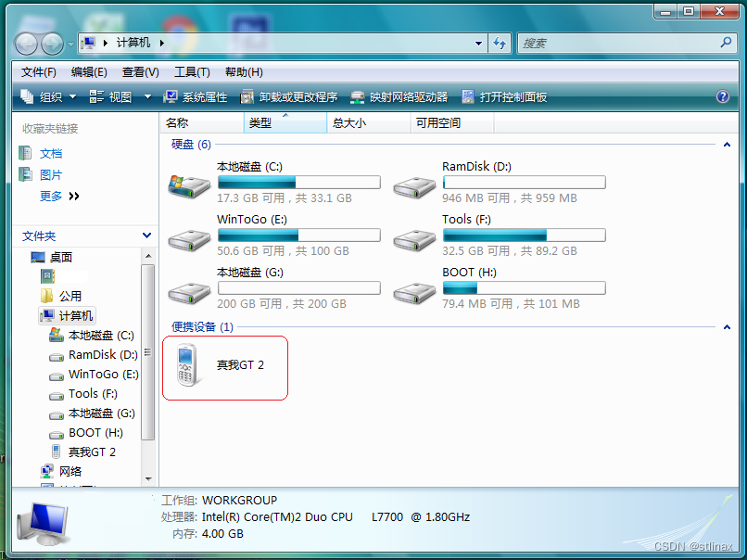Refresh the current folder view
Screen dimensions: 747x560
click(x=500, y=44)
